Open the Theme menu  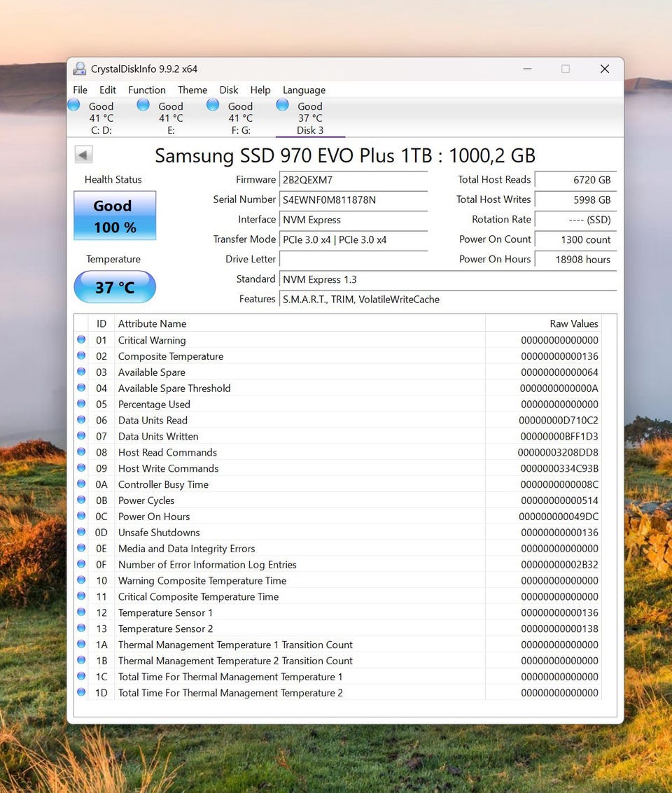point(192,90)
